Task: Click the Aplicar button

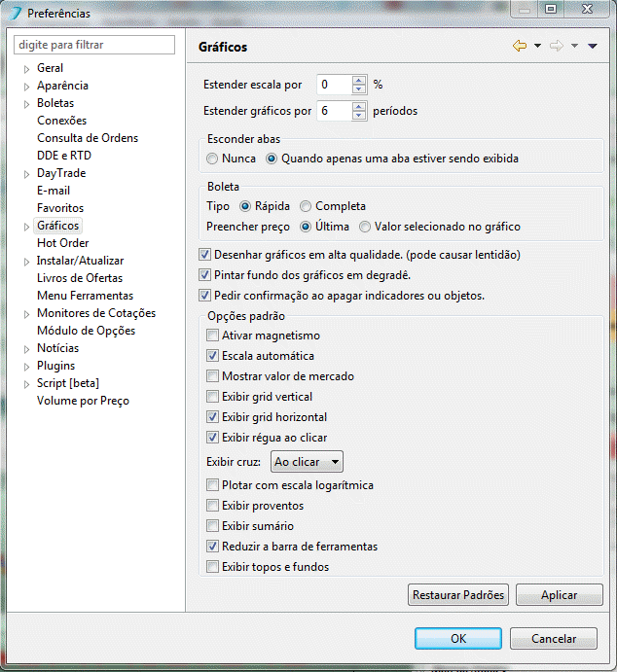Action: (x=560, y=595)
